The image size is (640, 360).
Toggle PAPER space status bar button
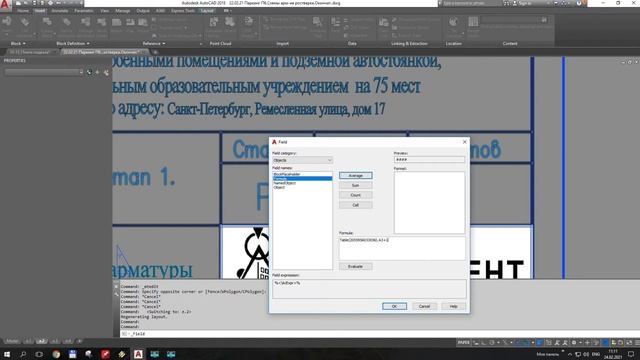coord(464,342)
